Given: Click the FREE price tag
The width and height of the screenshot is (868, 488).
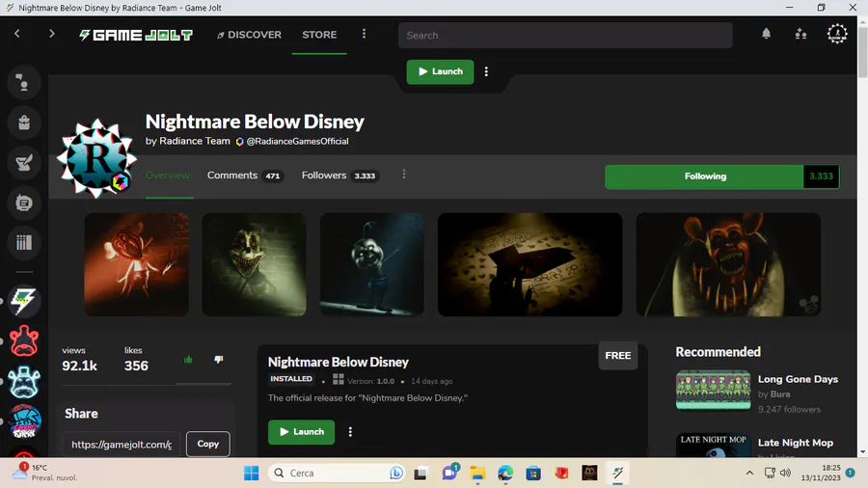Looking at the screenshot, I should tap(618, 356).
